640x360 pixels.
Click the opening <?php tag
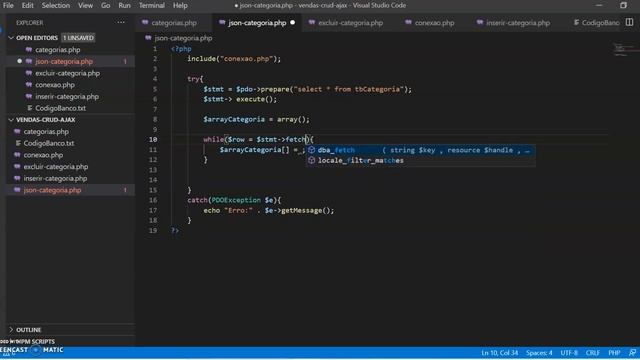point(181,49)
